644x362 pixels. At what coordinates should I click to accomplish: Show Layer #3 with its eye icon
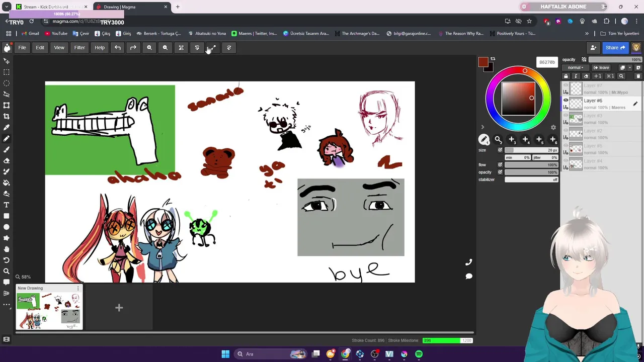click(566, 116)
